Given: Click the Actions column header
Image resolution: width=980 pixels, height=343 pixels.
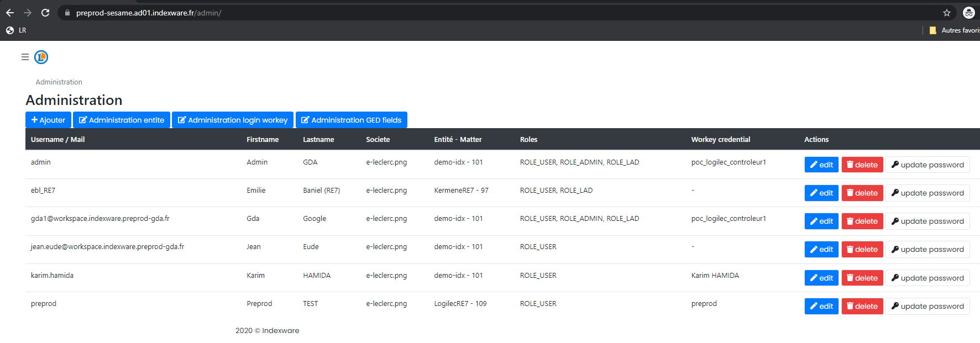Looking at the screenshot, I should click(x=816, y=139).
